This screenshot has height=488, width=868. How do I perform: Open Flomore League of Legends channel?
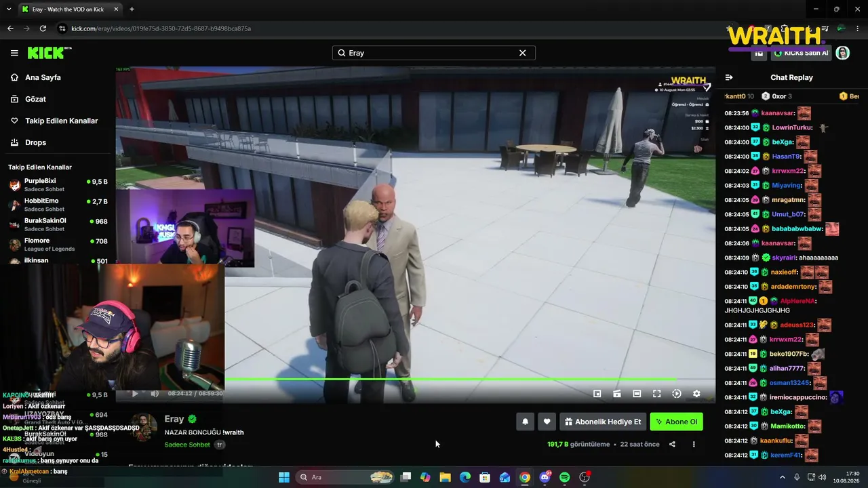(x=58, y=244)
